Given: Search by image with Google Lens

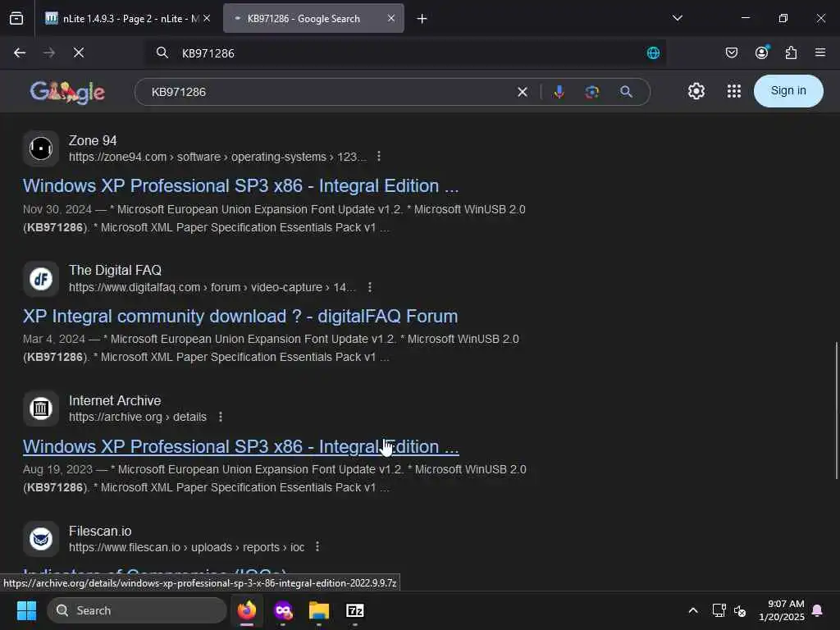Looking at the screenshot, I should (592, 92).
